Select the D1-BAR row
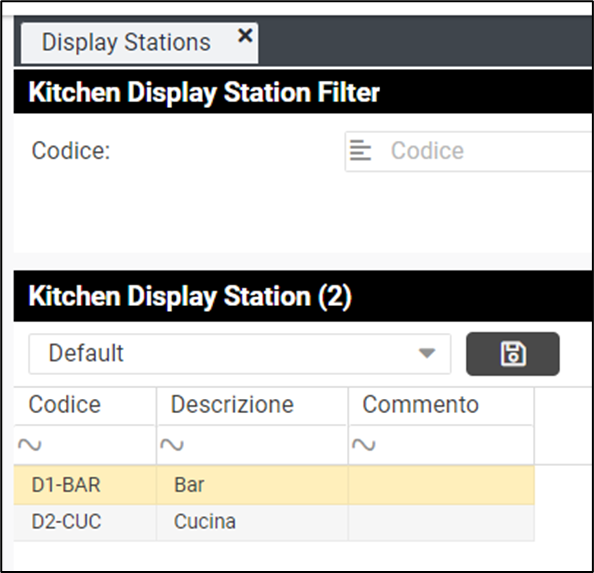The width and height of the screenshot is (594, 573). (274, 485)
